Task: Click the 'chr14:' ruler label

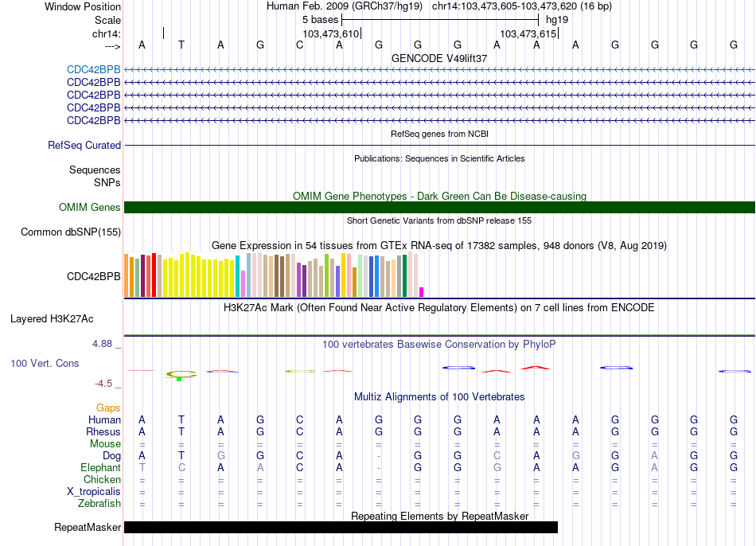Action: click(106, 33)
